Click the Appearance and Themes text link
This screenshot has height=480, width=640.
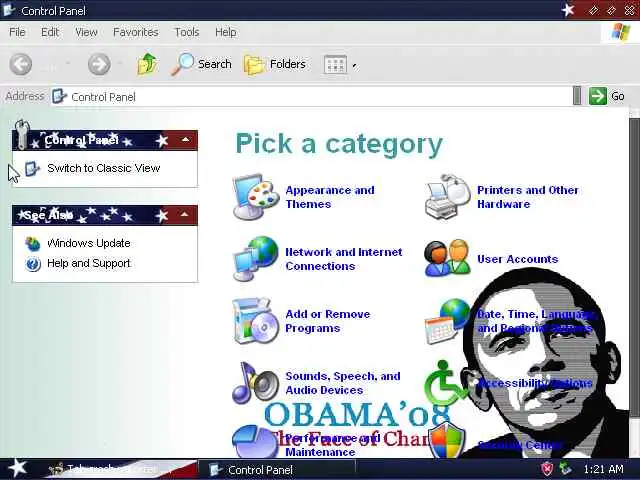pyautogui.click(x=330, y=197)
